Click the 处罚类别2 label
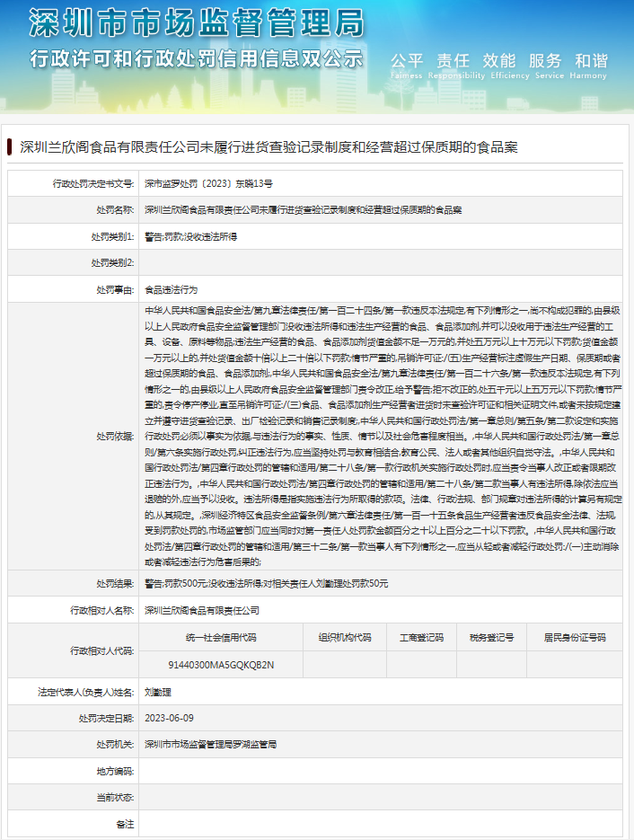 click(x=112, y=262)
